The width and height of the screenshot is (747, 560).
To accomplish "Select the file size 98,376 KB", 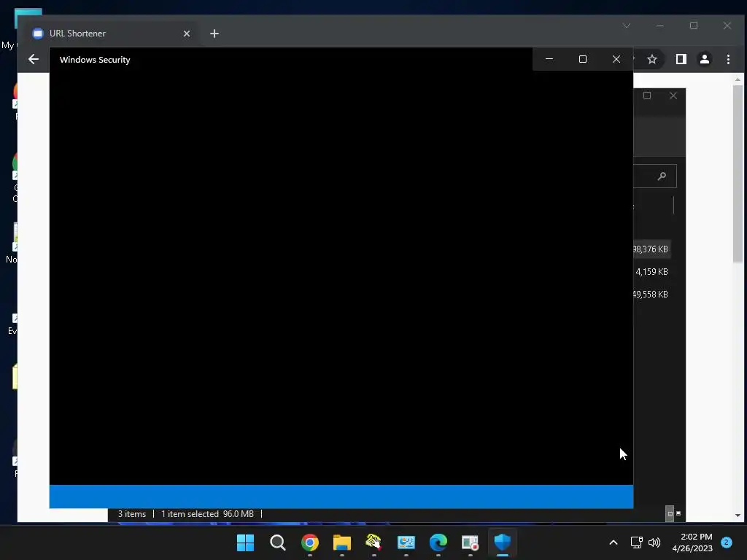I will pyautogui.click(x=650, y=249).
